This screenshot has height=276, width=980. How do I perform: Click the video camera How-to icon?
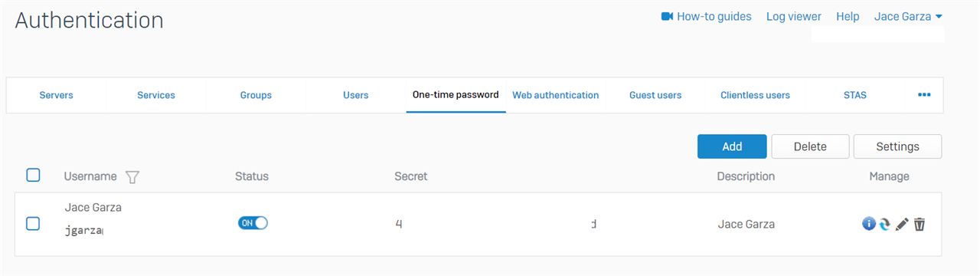pyautogui.click(x=667, y=16)
